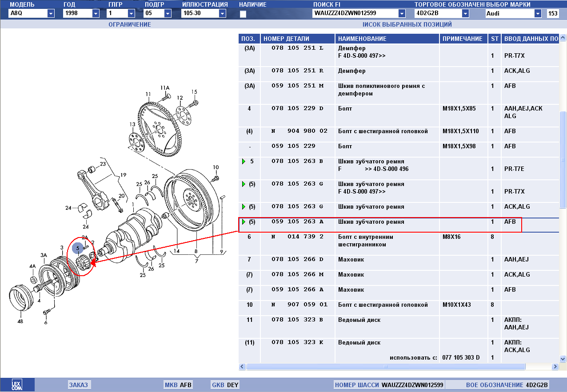Click right arrow of horizontal table scrollbar
The width and height of the screenshot is (567, 392).
point(555,367)
